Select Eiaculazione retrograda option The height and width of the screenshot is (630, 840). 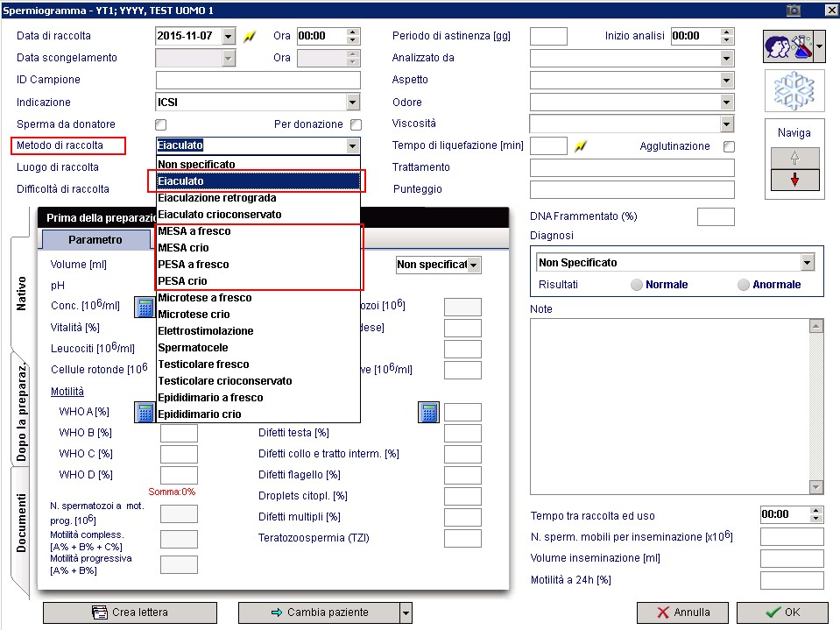(x=258, y=198)
